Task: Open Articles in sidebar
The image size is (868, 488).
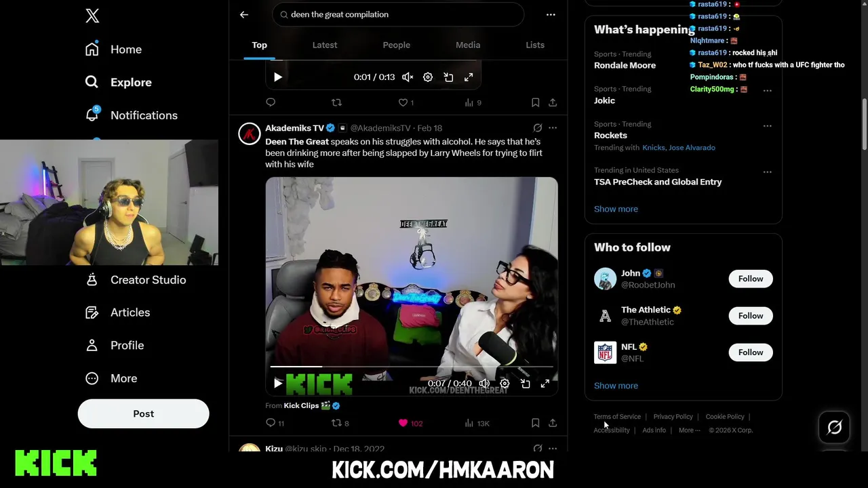Action: pos(118,312)
